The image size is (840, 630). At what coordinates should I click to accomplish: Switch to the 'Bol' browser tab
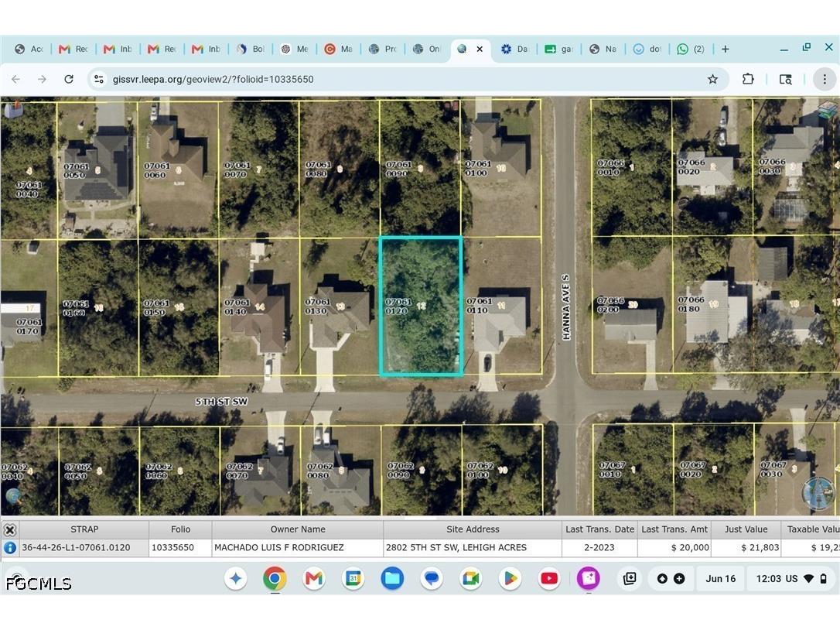[x=251, y=49]
